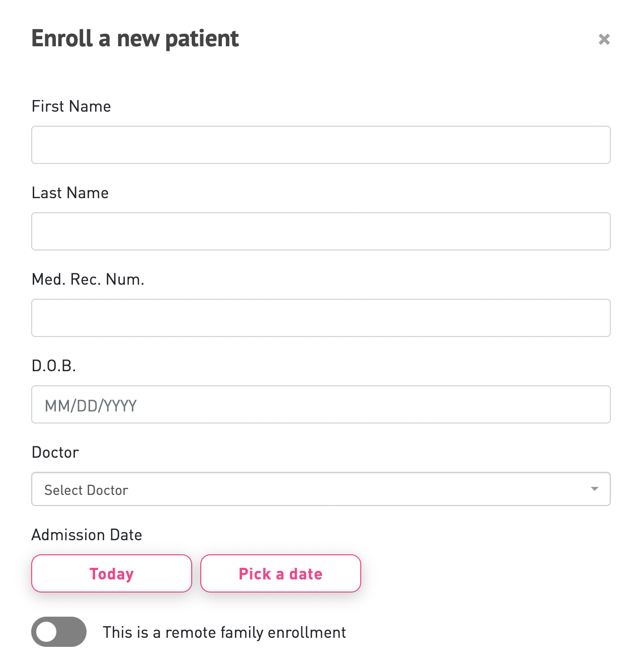Click the Admission Date label
The image size is (638, 672).
(87, 535)
